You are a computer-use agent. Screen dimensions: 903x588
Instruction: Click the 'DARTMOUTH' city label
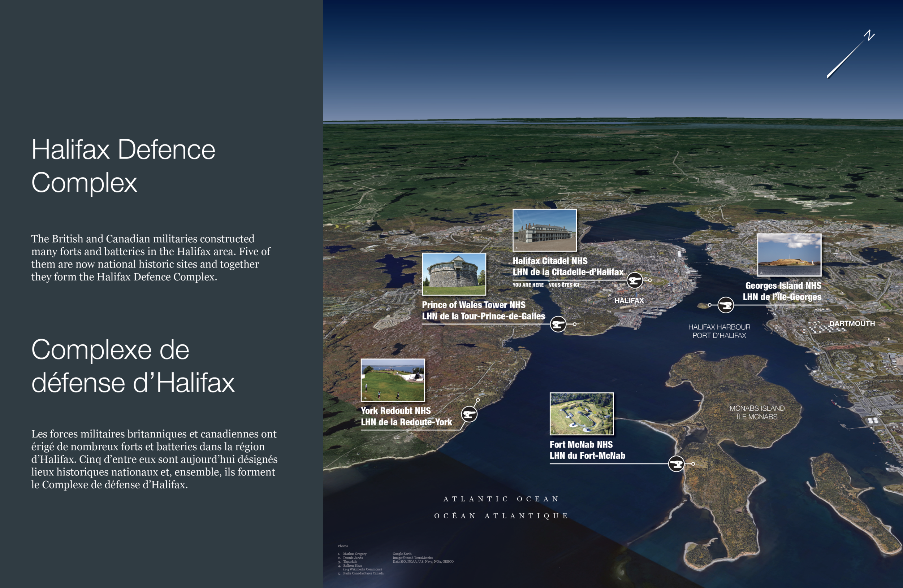coord(852,323)
